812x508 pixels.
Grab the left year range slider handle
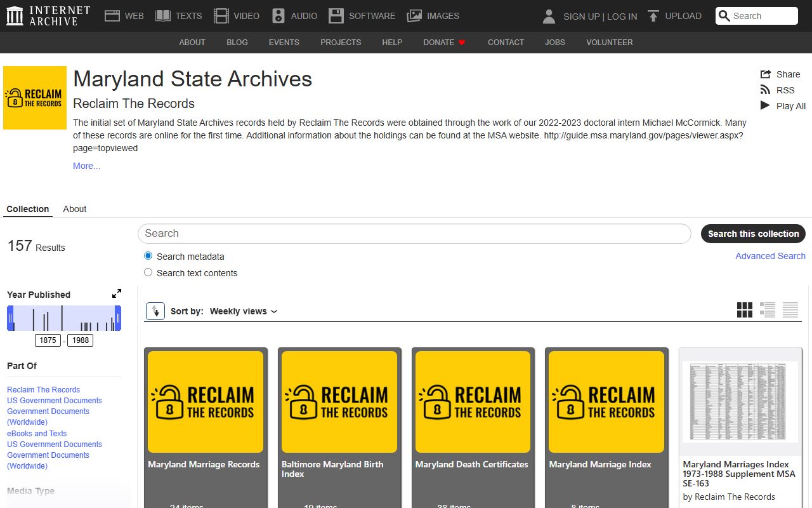pyautogui.click(x=10, y=318)
